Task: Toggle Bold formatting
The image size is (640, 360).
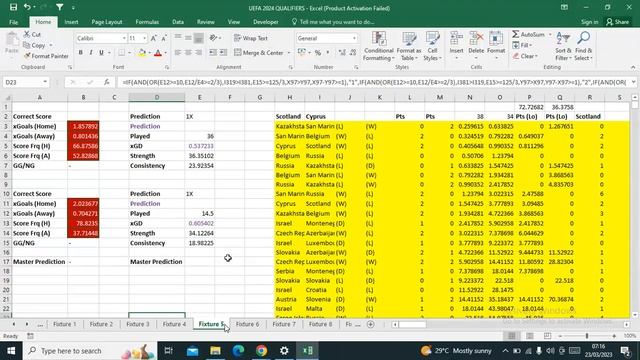Action: pos(80,53)
